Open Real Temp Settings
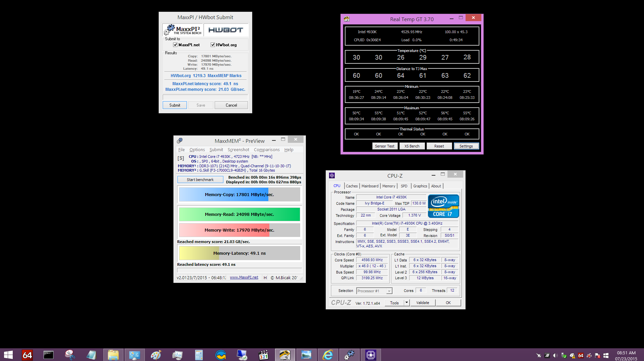This screenshot has width=644, height=361. (x=466, y=146)
